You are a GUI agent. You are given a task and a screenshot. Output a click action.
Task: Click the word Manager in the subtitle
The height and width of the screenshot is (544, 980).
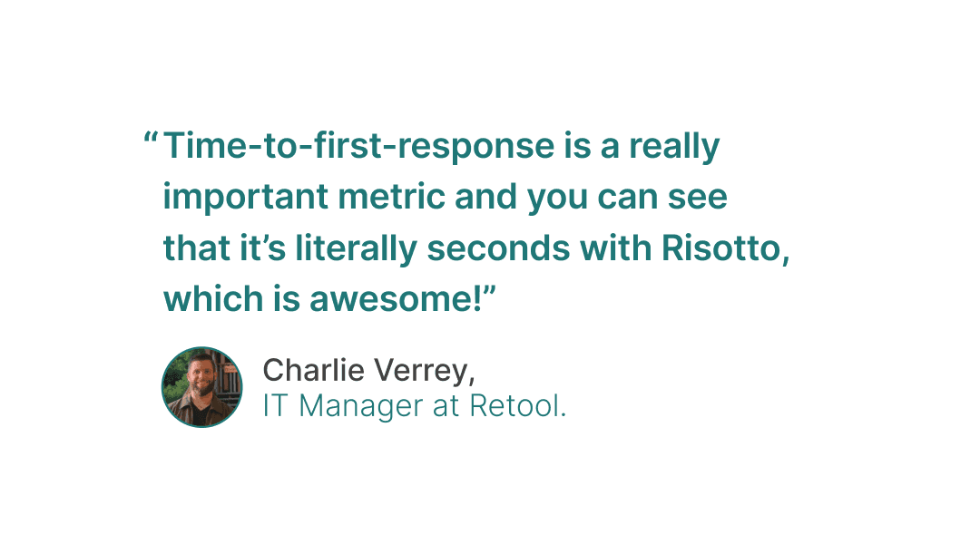[x=361, y=406]
